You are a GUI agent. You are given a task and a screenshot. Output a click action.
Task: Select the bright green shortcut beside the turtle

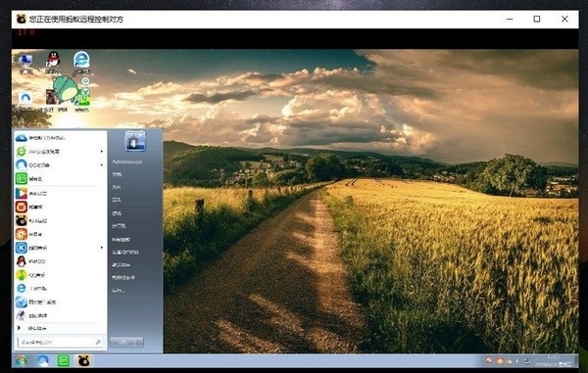point(82,98)
